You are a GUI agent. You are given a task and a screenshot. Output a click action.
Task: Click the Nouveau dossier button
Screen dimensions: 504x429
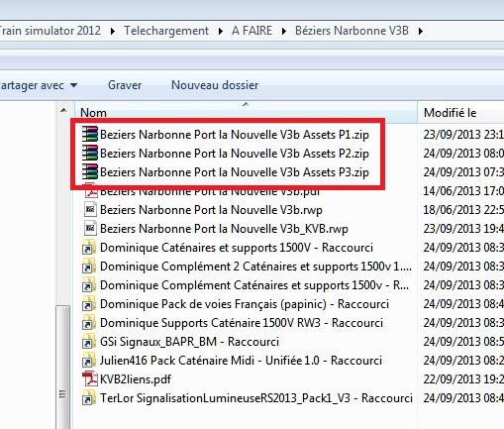coord(215,85)
